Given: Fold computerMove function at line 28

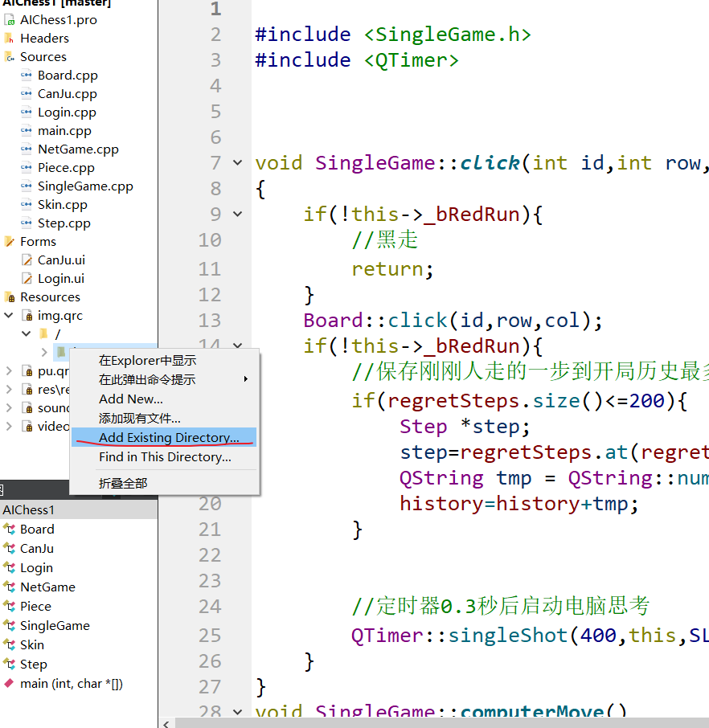Looking at the screenshot, I should point(237,712).
